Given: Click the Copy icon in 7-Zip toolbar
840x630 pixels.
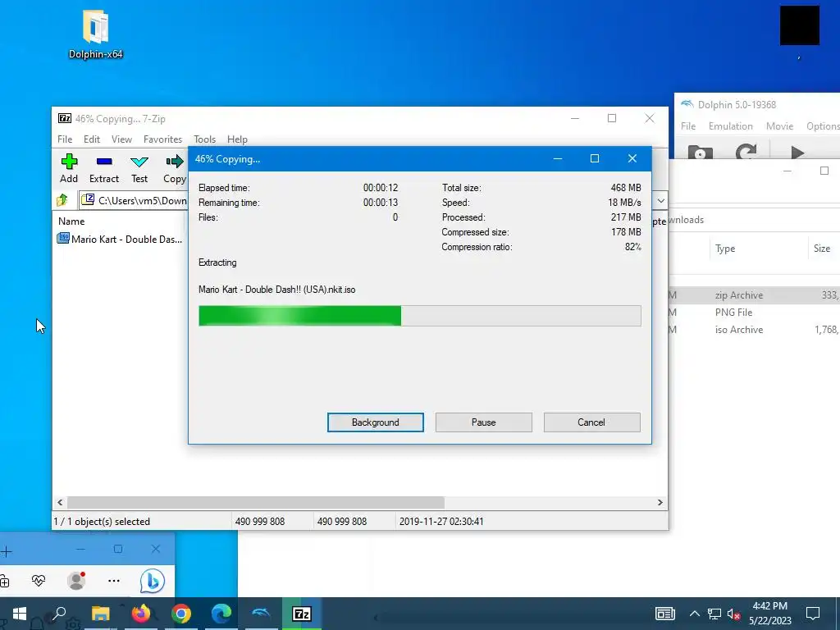Looking at the screenshot, I should 175,162.
